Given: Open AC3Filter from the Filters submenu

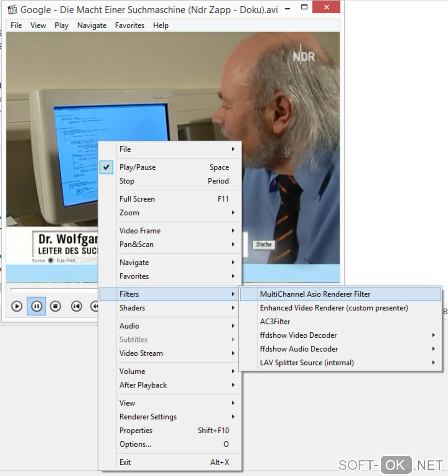Looking at the screenshot, I should (x=340, y=321).
